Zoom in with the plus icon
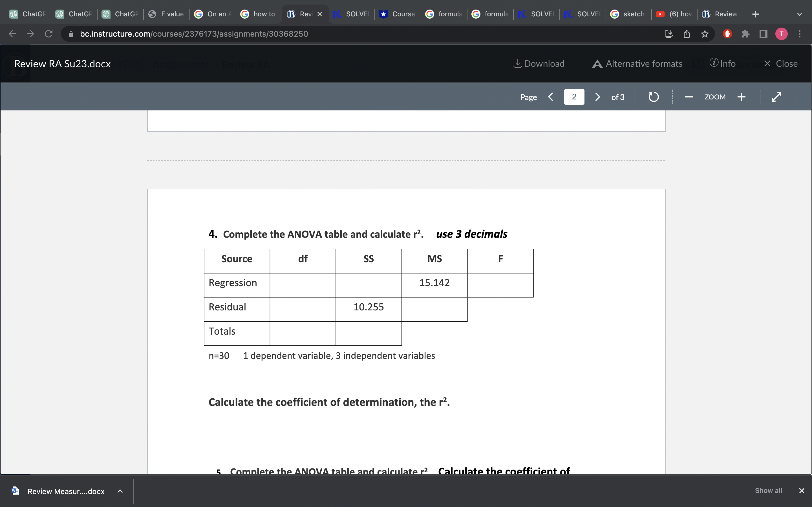812x507 pixels. [741, 97]
